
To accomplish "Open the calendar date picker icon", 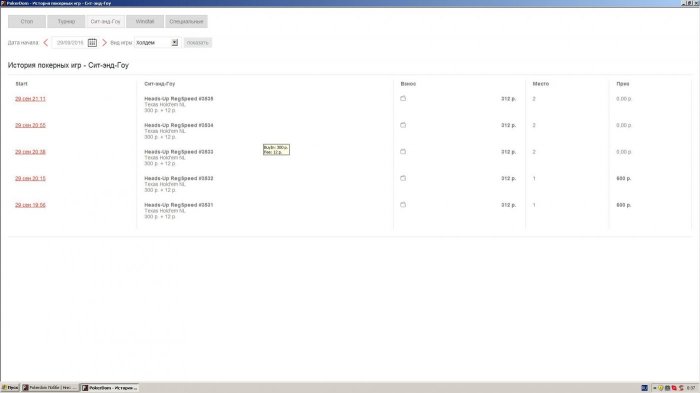I will (x=92, y=42).
